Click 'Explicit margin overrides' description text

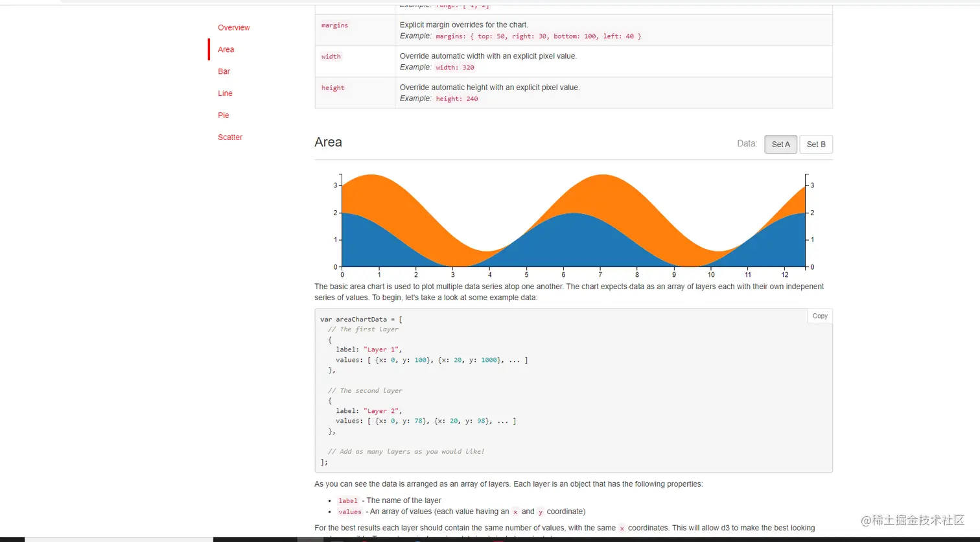tap(463, 25)
